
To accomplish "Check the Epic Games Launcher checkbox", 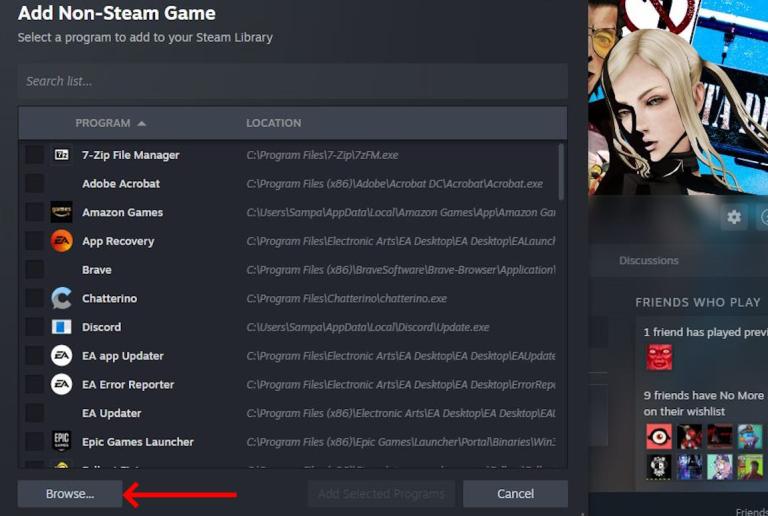I will [34, 442].
